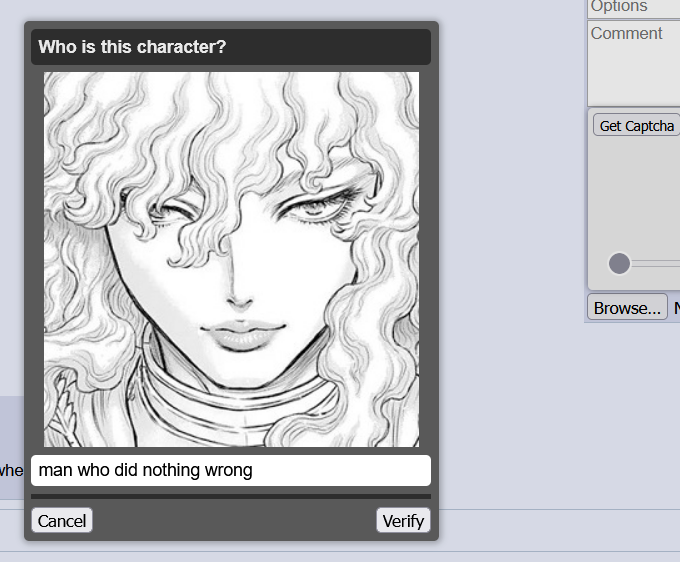This screenshot has width=680, height=562.
Task: Open the Browse file picker
Action: 627,307
